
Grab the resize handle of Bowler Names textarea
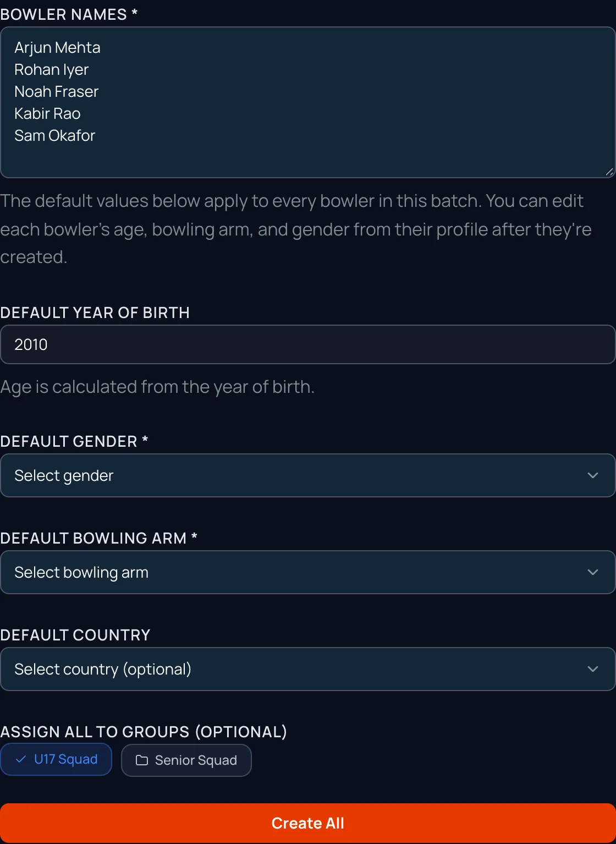(609, 172)
